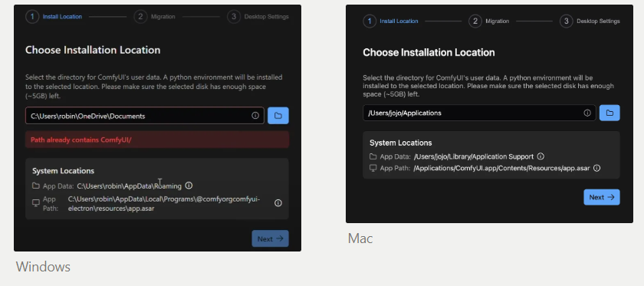Click info icon next to Mac App Data path

click(541, 156)
